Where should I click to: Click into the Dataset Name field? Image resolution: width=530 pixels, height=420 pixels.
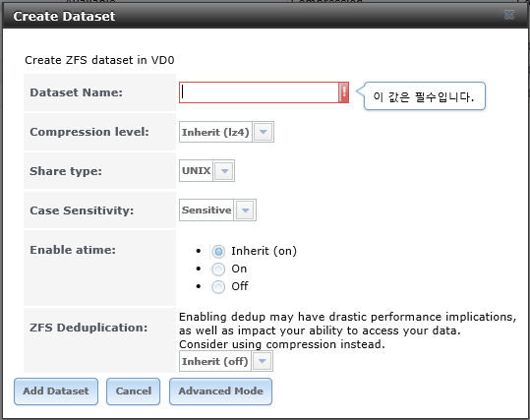(259, 92)
